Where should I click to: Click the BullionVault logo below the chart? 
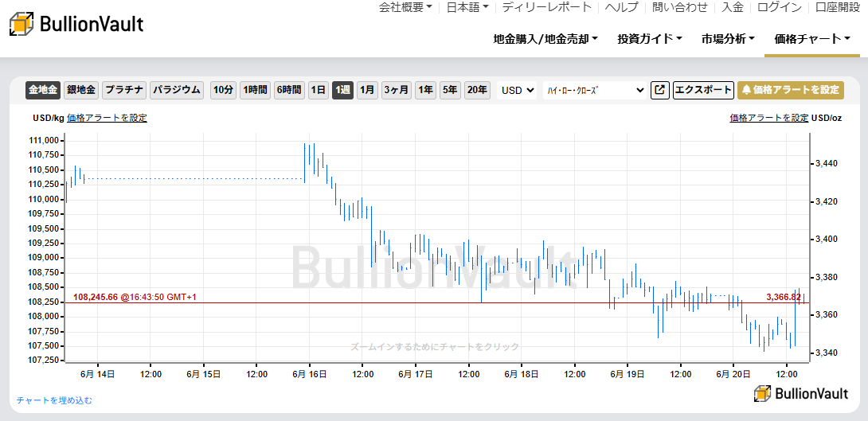(801, 393)
